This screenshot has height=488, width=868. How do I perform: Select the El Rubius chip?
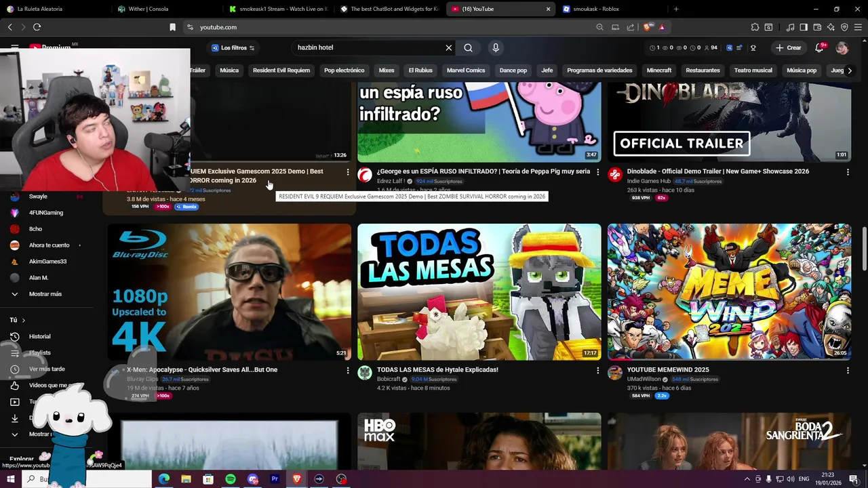[420, 70]
